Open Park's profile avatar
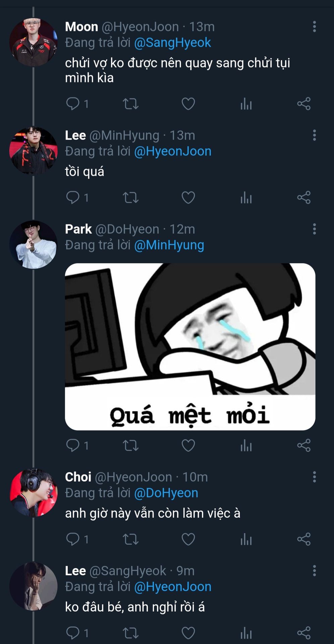This screenshot has height=644, width=334. point(33,245)
